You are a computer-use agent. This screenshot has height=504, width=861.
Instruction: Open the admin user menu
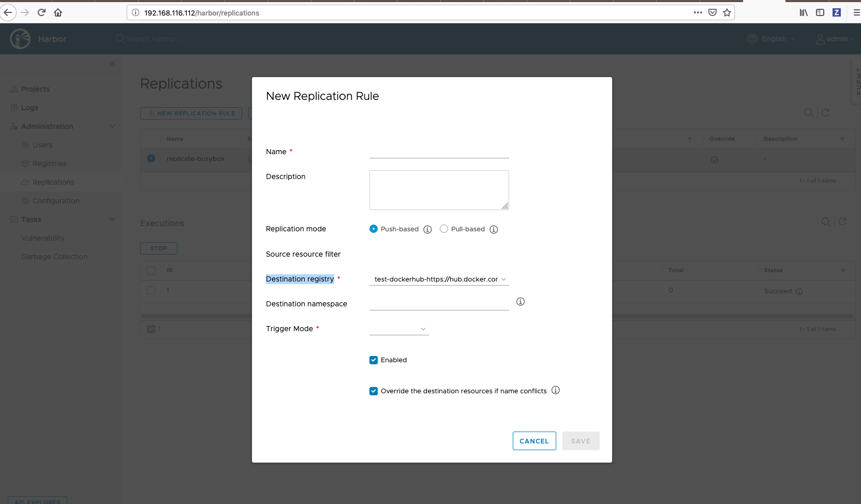pos(834,39)
